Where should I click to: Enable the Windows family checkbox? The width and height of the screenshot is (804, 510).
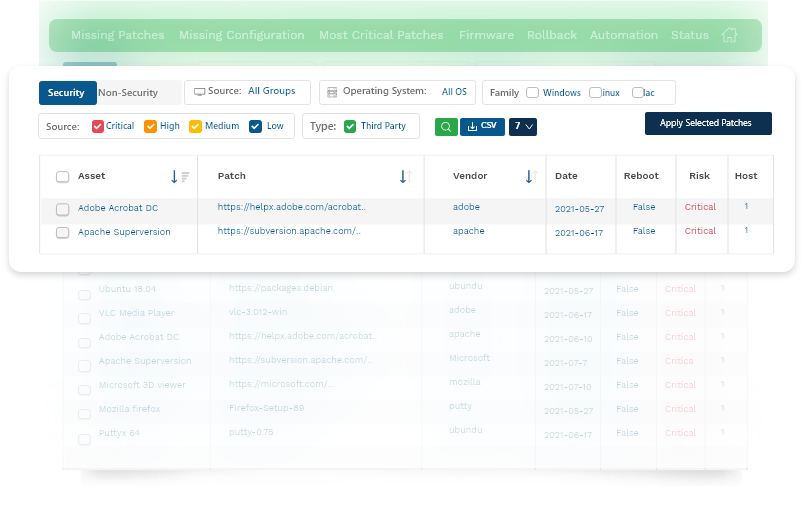(x=533, y=93)
